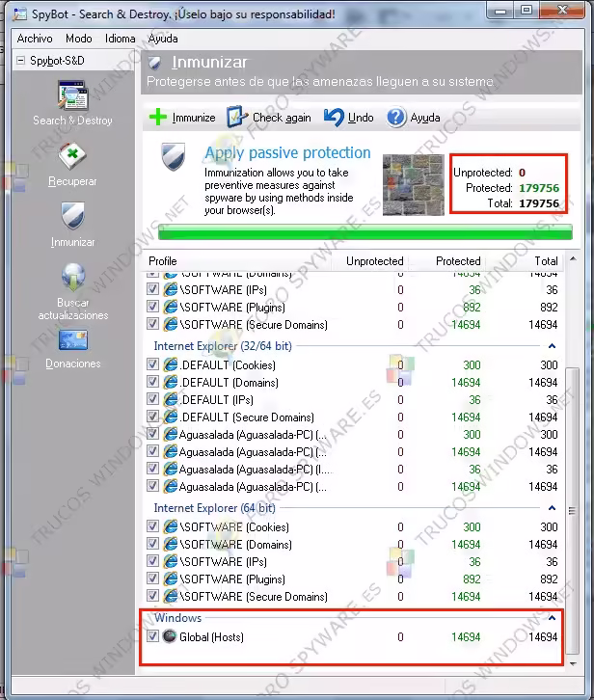This screenshot has width=594, height=700.
Task: Sort by the Total column header
Action: pyautogui.click(x=546, y=261)
